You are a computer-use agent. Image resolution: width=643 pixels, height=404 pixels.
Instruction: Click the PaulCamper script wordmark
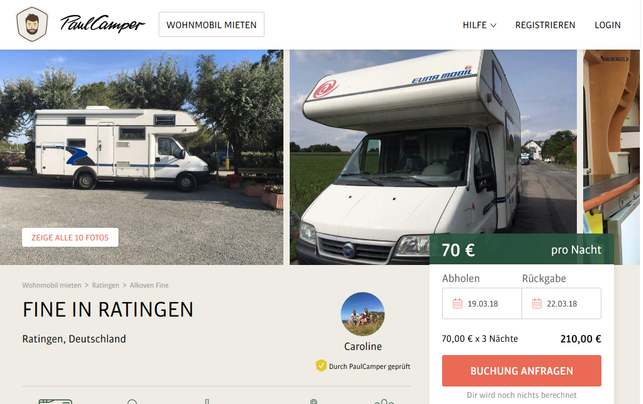point(103,24)
